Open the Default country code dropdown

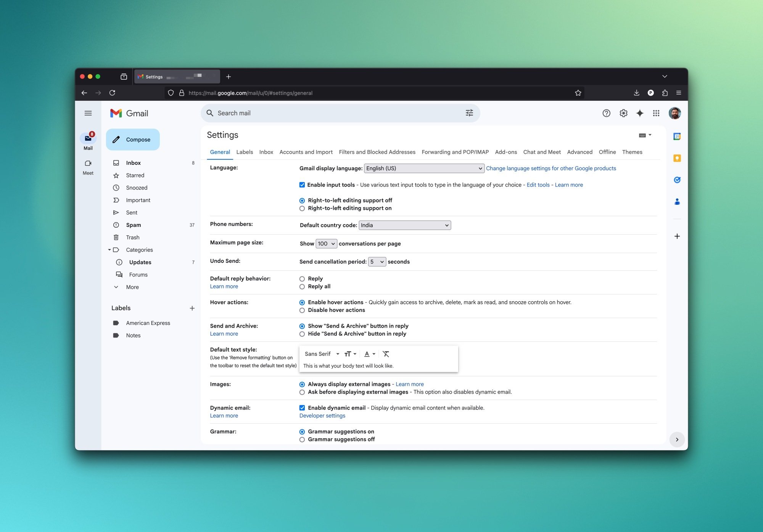click(x=405, y=225)
